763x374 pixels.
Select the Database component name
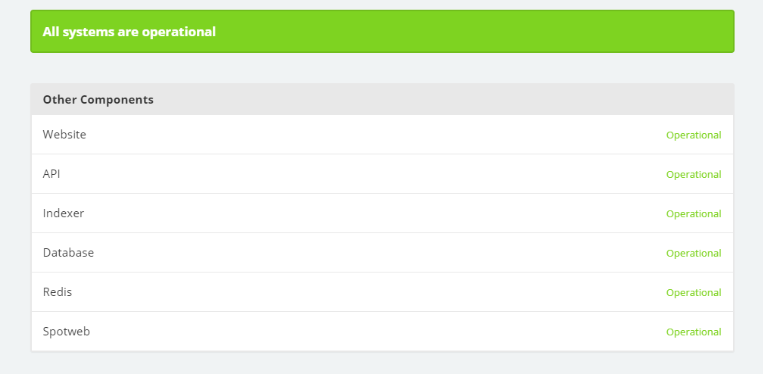68,252
